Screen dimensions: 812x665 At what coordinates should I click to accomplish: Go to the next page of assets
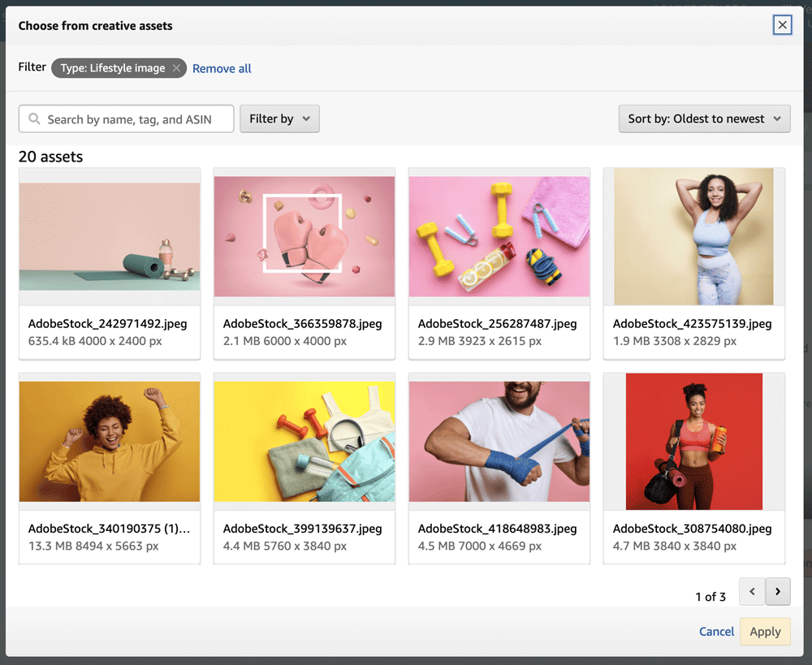(x=778, y=592)
